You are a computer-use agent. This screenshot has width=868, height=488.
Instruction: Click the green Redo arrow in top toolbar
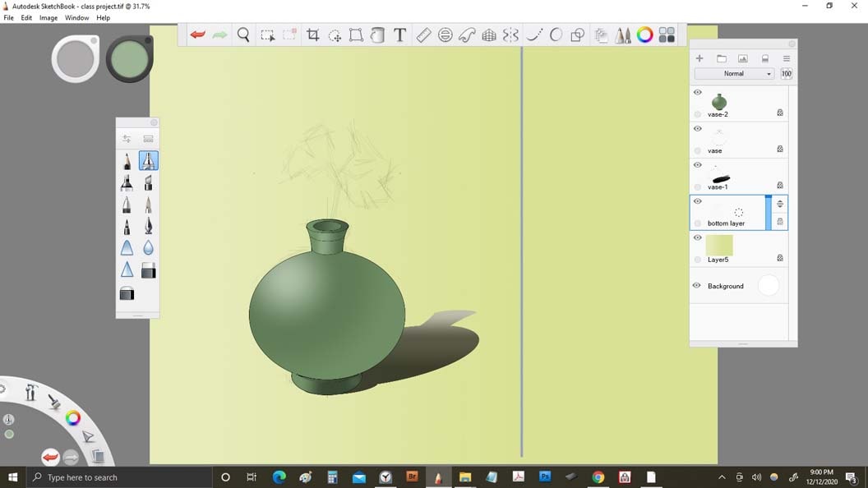click(x=219, y=35)
